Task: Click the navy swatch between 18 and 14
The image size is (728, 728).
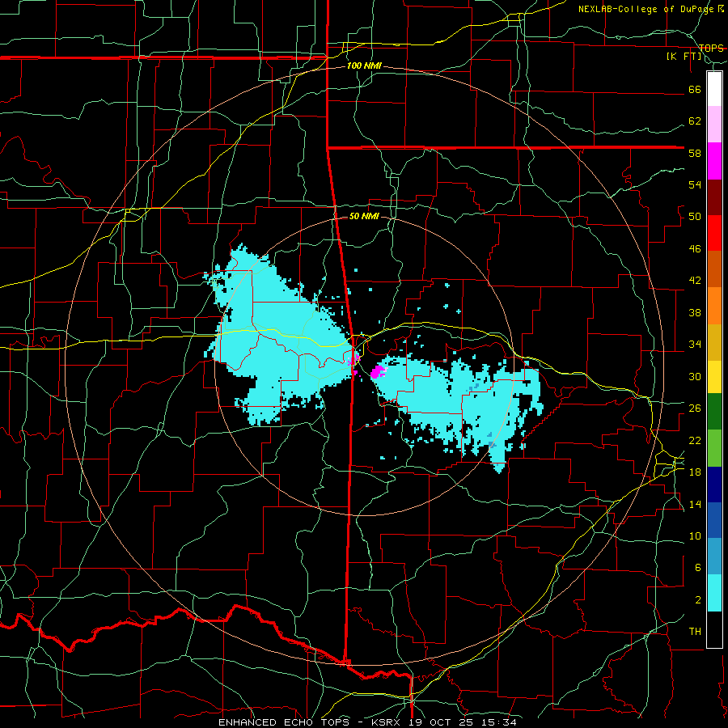Action: (714, 485)
